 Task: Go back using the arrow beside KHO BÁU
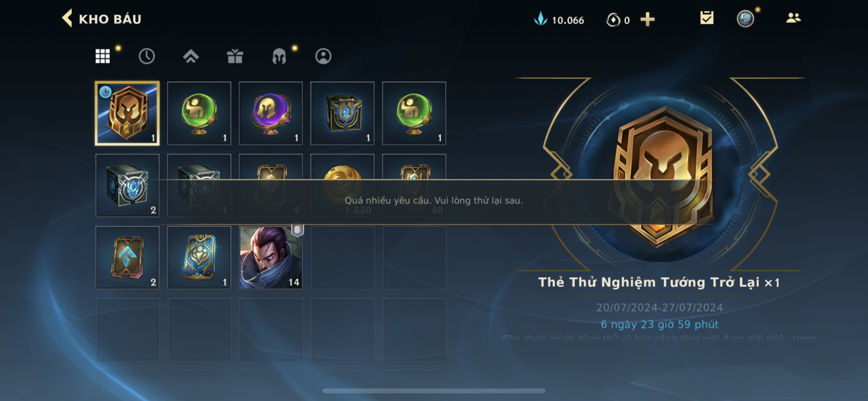67,18
